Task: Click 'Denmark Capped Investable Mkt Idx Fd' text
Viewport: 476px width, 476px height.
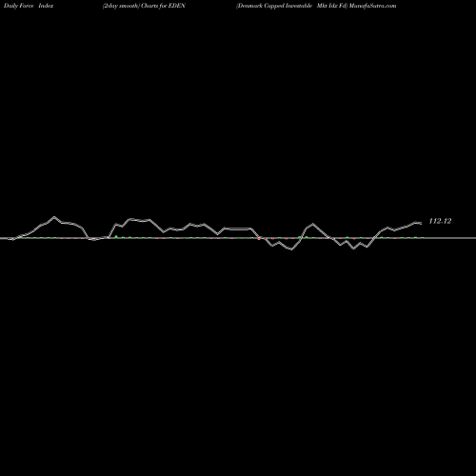Action: (291, 6)
